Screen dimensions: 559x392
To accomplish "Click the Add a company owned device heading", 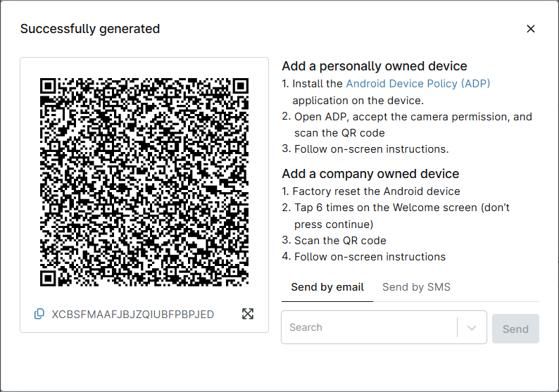I will click(x=370, y=174).
